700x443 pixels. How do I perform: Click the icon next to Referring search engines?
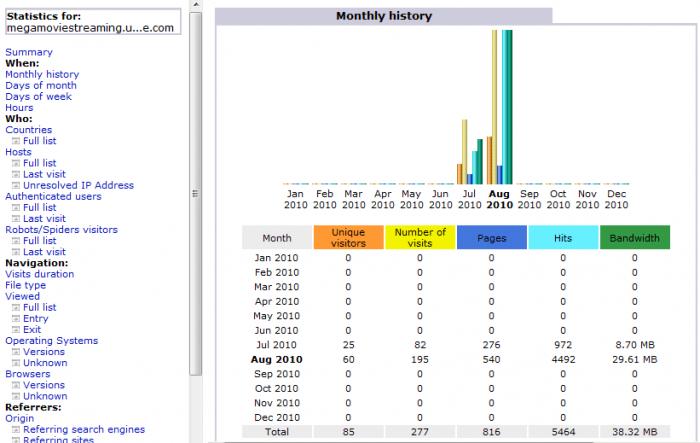[16, 430]
